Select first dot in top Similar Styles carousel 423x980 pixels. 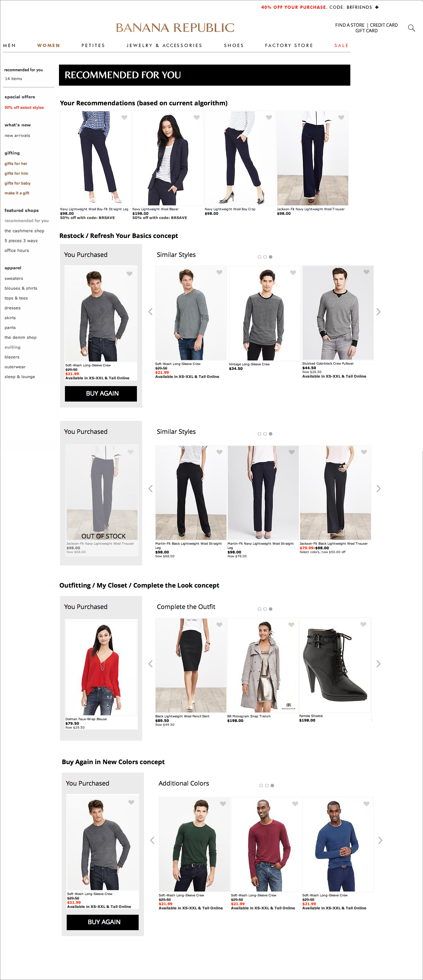(x=259, y=257)
